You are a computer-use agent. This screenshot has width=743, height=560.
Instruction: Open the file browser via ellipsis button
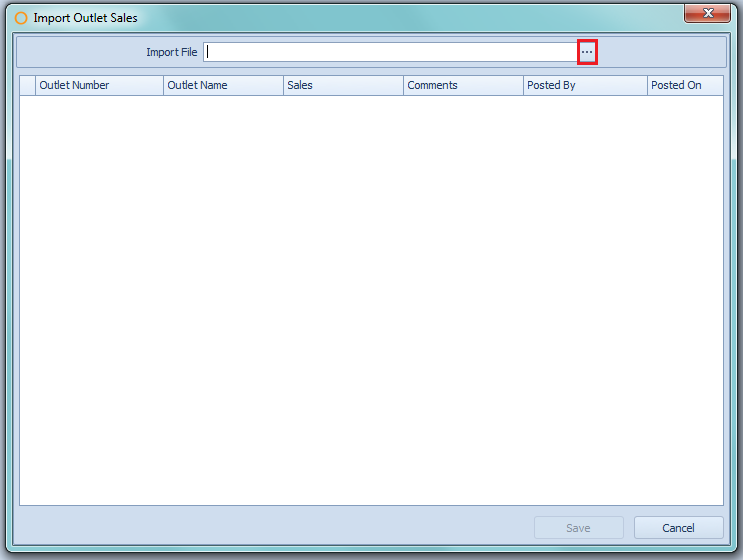[x=587, y=52]
